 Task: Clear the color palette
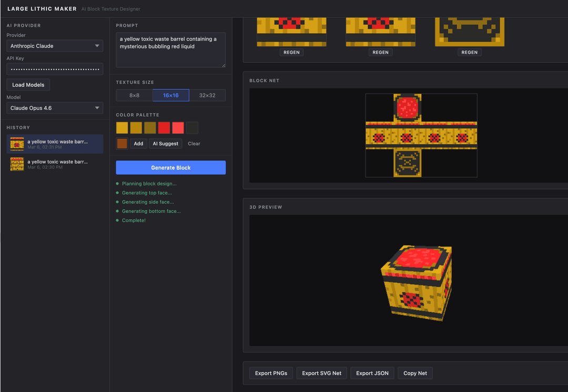click(x=194, y=143)
